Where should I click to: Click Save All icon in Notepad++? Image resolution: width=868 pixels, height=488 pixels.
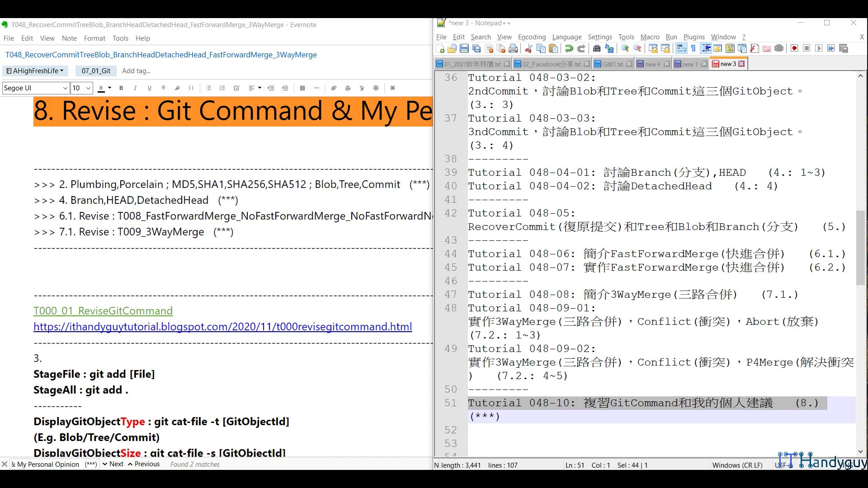[476, 48]
